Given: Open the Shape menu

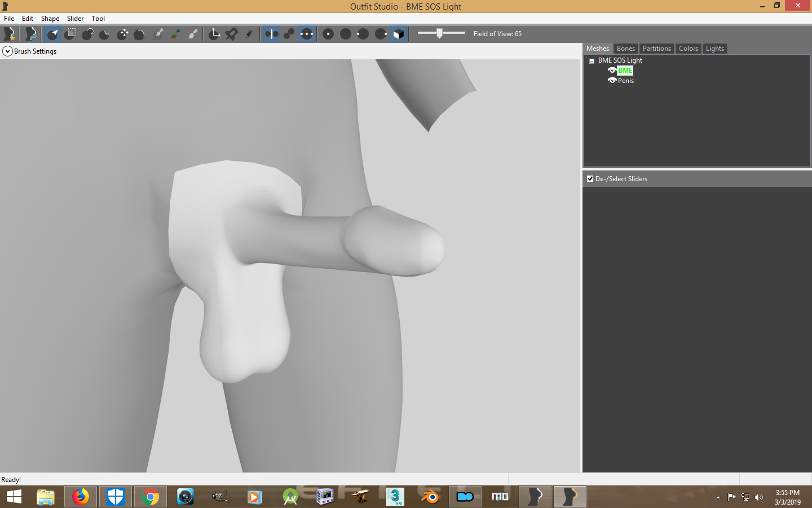Looking at the screenshot, I should (x=50, y=19).
